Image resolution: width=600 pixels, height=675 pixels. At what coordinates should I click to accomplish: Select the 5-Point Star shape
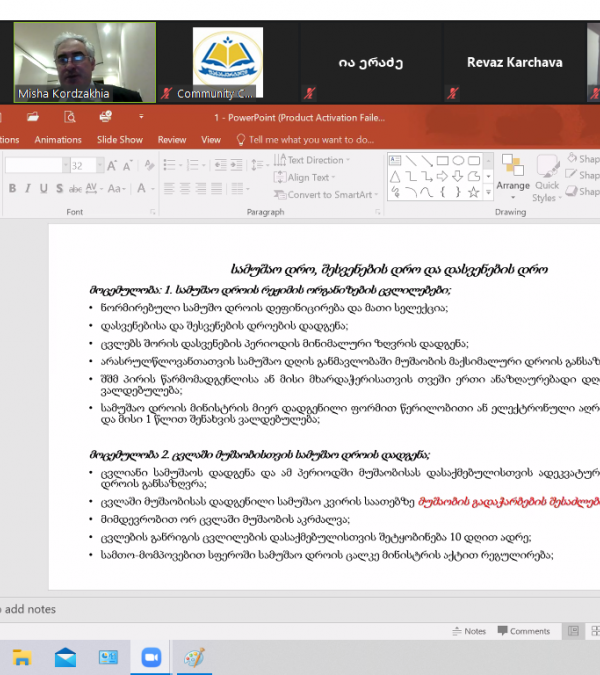tap(474, 192)
